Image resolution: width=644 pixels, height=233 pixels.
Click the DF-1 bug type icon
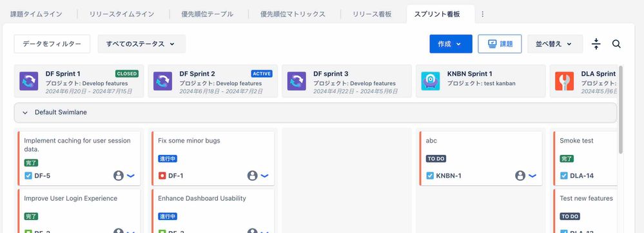click(x=162, y=176)
